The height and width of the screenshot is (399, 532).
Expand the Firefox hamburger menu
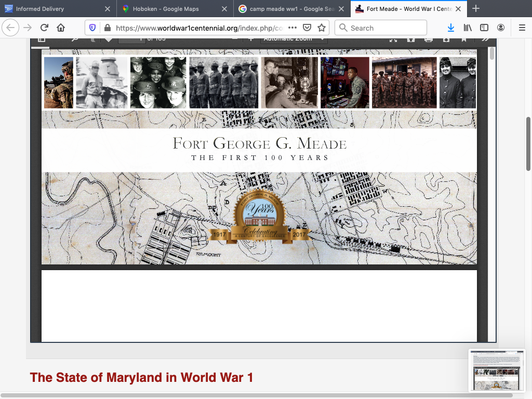(522, 28)
